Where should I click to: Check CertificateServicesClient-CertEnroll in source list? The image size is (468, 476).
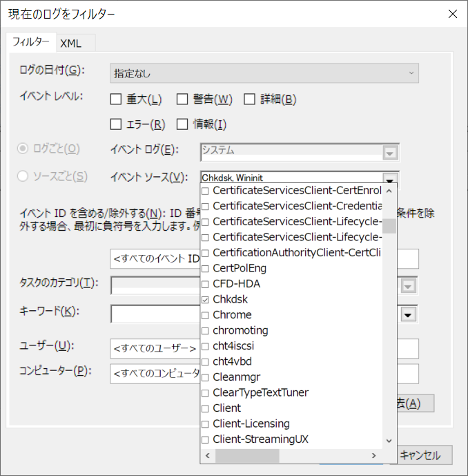click(x=205, y=191)
